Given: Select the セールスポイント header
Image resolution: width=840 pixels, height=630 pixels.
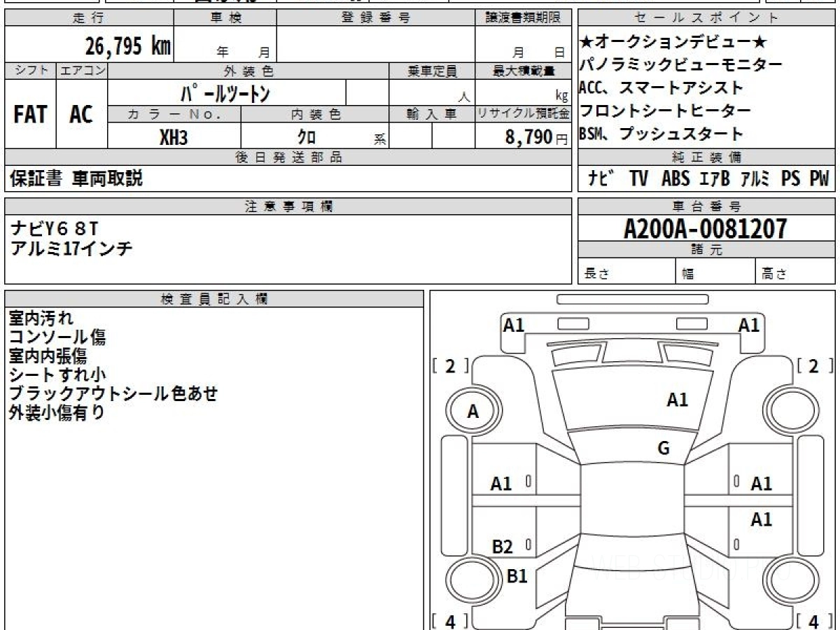Looking at the screenshot, I should [706, 18].
